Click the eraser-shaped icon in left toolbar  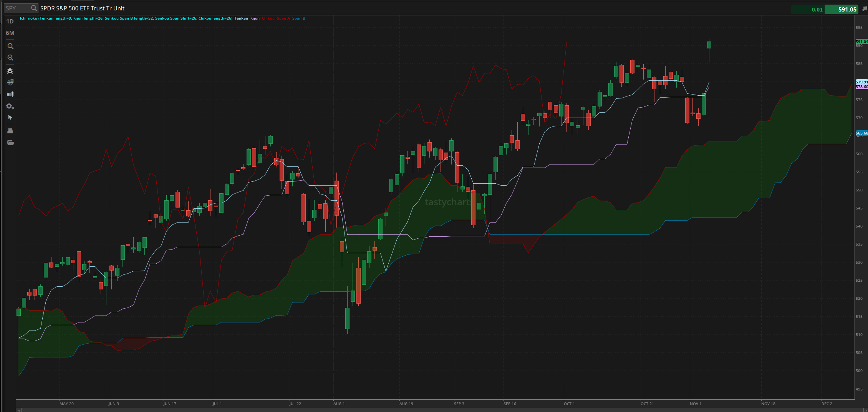click(x=10, y=131)
